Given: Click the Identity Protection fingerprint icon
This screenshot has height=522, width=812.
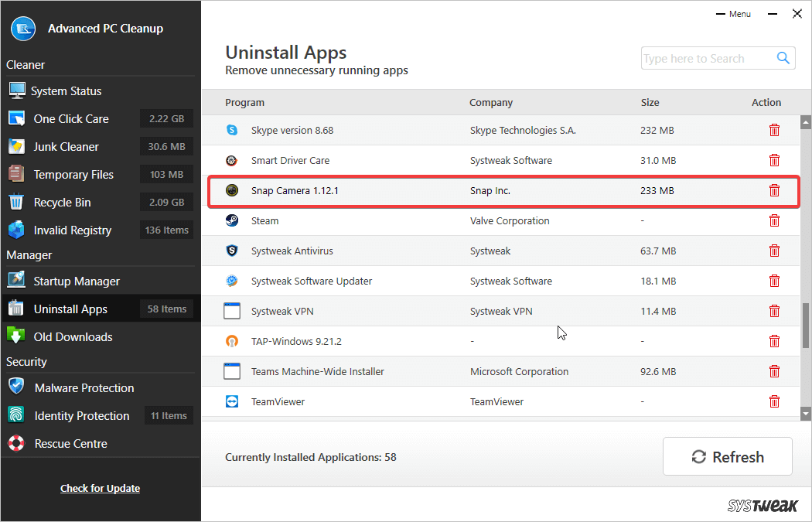Looking at the screenshot, I should tap(16, 415).
